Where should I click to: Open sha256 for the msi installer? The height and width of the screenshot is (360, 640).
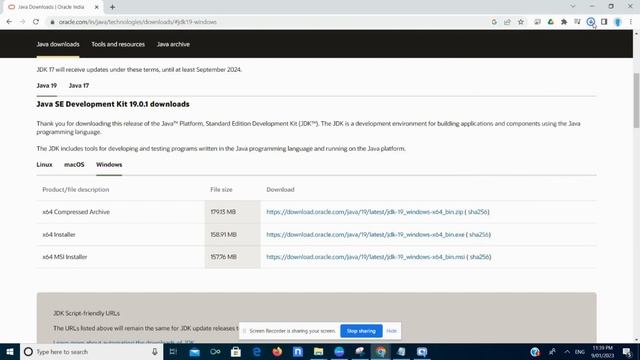(479, 257)
